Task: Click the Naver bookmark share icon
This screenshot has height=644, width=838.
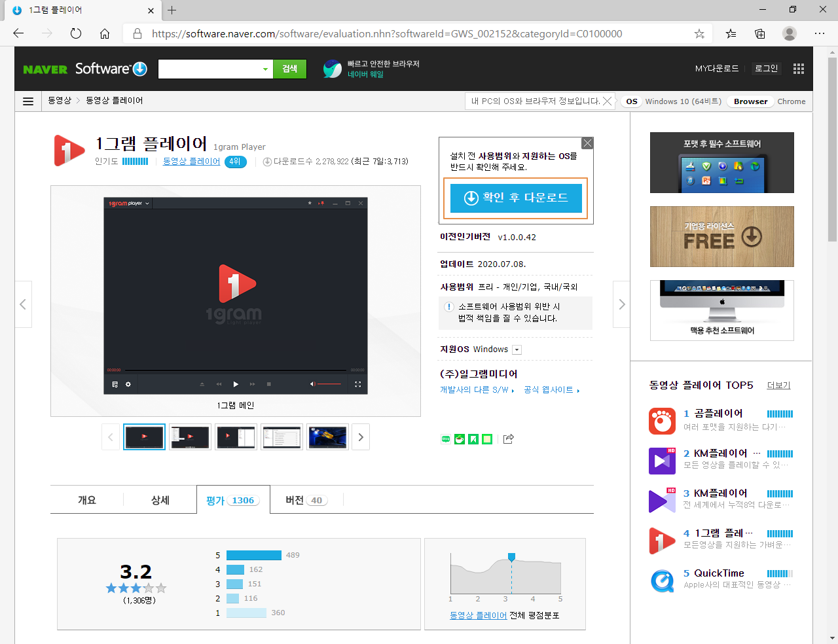Action: tap(473, 439)
